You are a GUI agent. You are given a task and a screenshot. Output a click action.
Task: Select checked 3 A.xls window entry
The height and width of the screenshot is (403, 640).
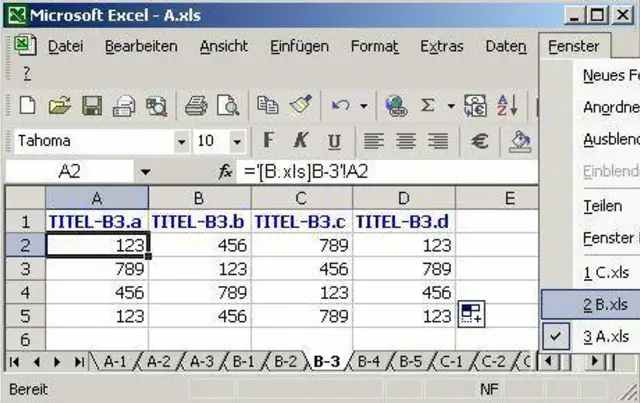[x=591, y=337]
